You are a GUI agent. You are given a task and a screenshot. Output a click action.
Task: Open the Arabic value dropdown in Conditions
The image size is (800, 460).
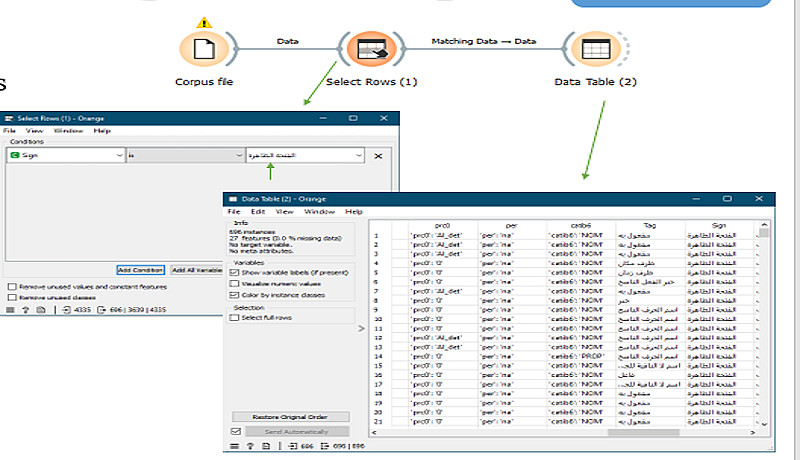point(305,155)
